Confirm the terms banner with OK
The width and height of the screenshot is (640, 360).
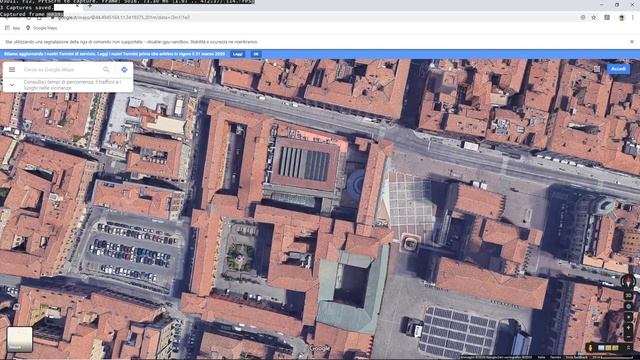click(x=256, y=54)
